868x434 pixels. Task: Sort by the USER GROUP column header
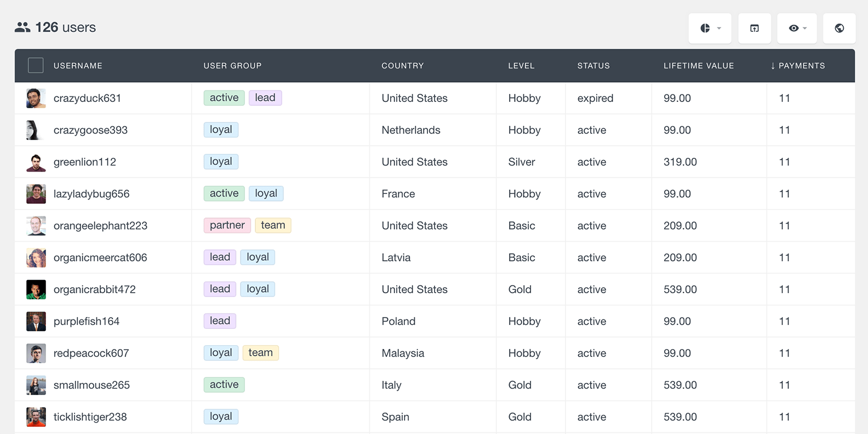tap(232, 65)
